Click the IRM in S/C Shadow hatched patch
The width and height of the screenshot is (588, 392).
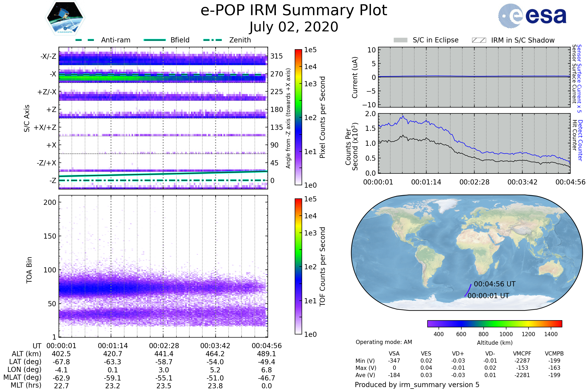[x=479, y=40]
